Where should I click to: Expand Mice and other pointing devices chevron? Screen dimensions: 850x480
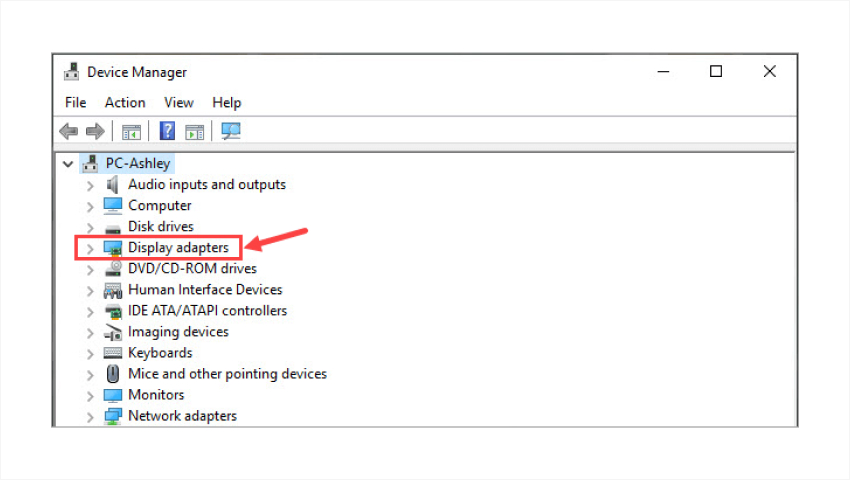coord(90,375)
